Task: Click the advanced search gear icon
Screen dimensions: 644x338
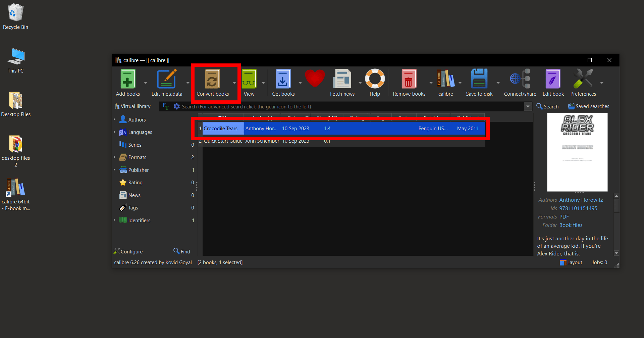Action: [177, 106]
